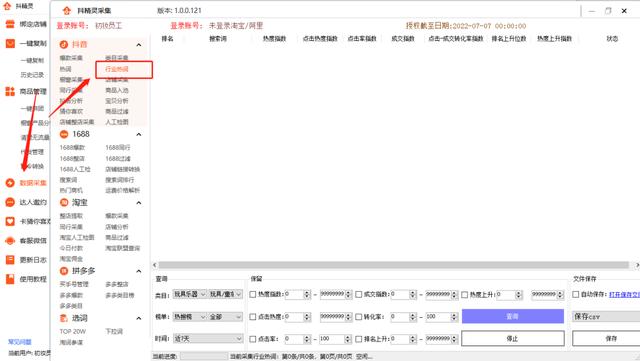Open the 客服微信 sidebar icon
Viewport: 640px width, 361px height.
click(x=10, y=241)
